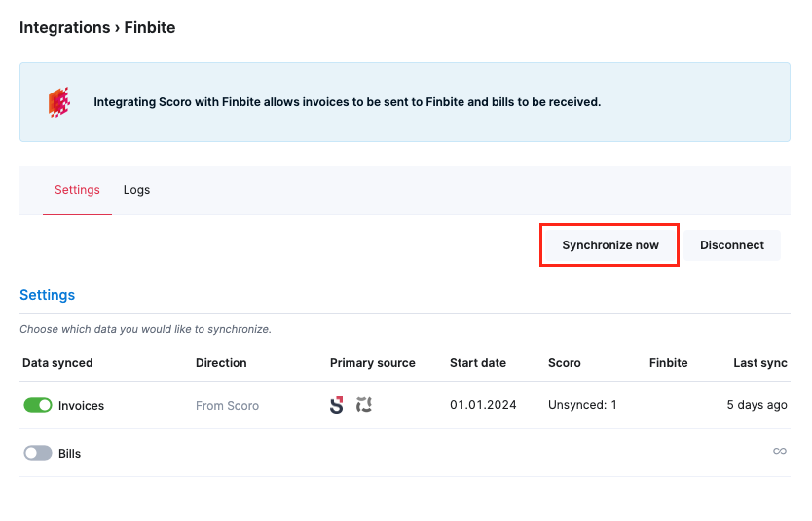Image resolution: width=812 pixels, height=521 pixels.
Task: Click the Bills row label
Action: [69, 453]
